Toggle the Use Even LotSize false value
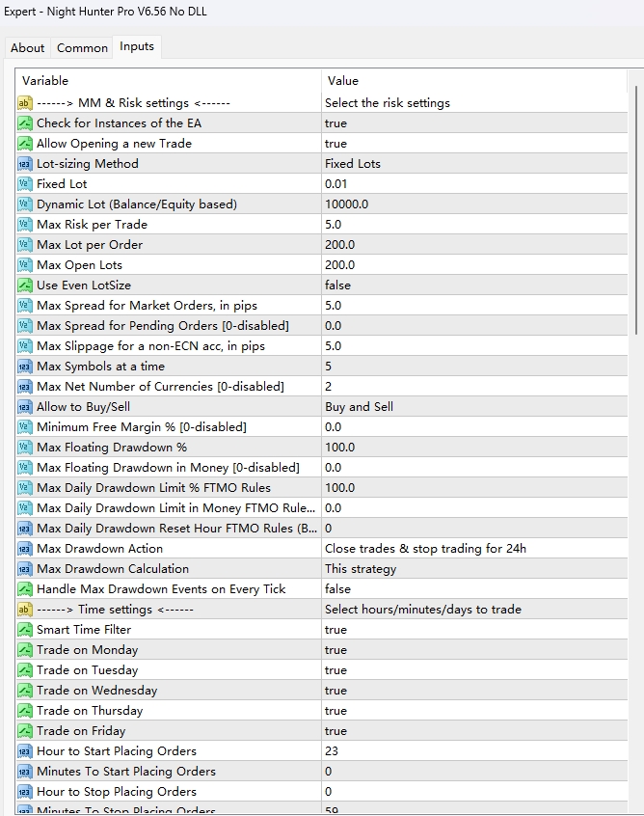 tap(337, 286)
